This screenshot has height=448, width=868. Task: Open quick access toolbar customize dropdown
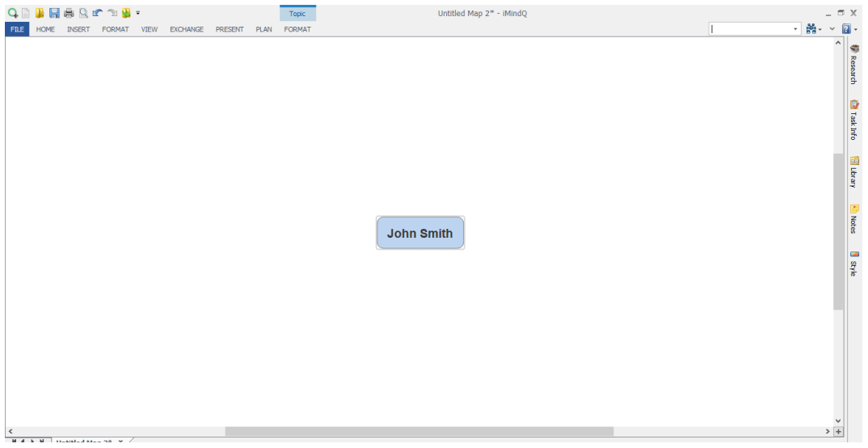pos(138,13)
